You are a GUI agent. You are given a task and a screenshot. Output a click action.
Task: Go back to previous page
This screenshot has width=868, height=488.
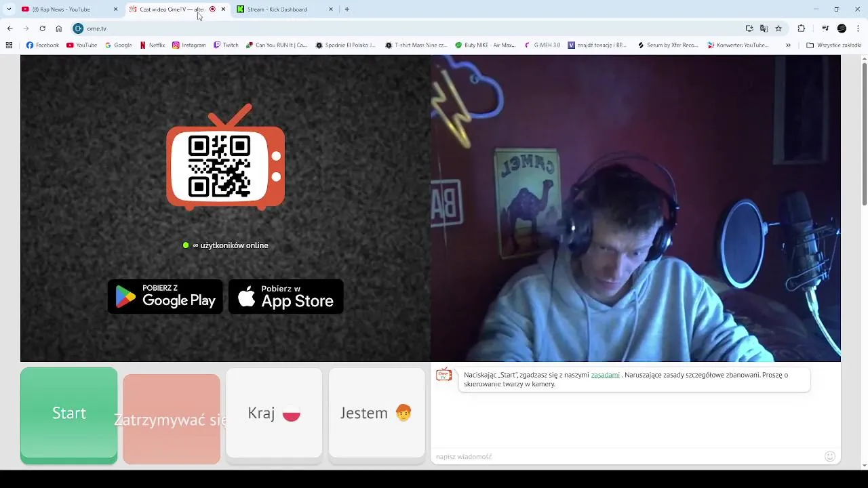click(9, 28)
